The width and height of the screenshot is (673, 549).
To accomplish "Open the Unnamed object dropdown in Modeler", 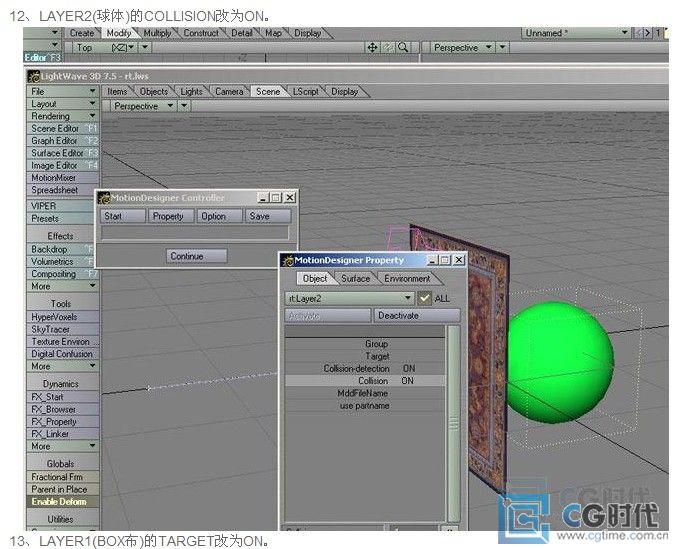I will (x=576, y=33).
